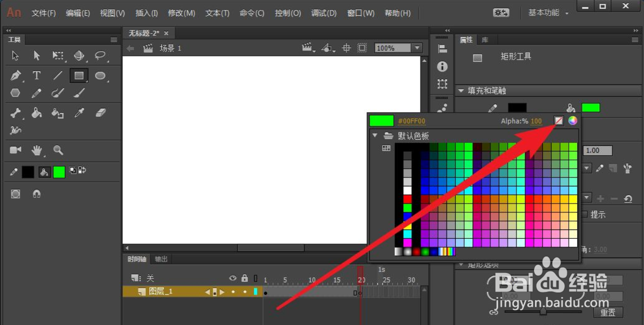The image size is (644, 325).
Task: Enable snap to objects magnet toggle
Action: [37, 194]
